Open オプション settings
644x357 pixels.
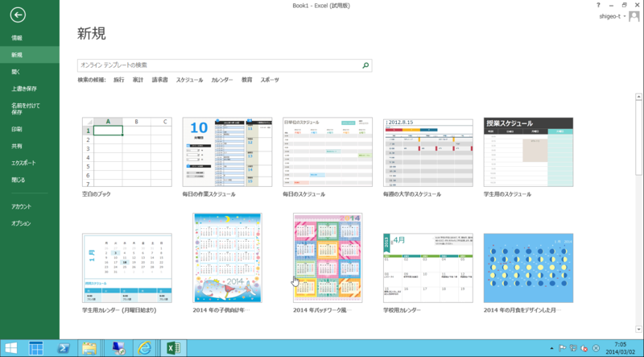[30, 223]
